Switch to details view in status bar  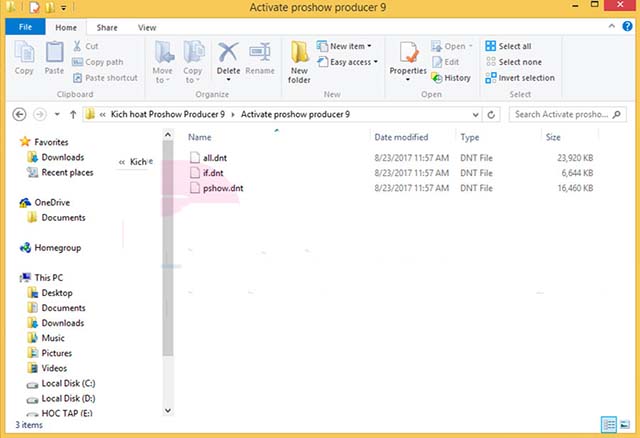coord(609,425)
